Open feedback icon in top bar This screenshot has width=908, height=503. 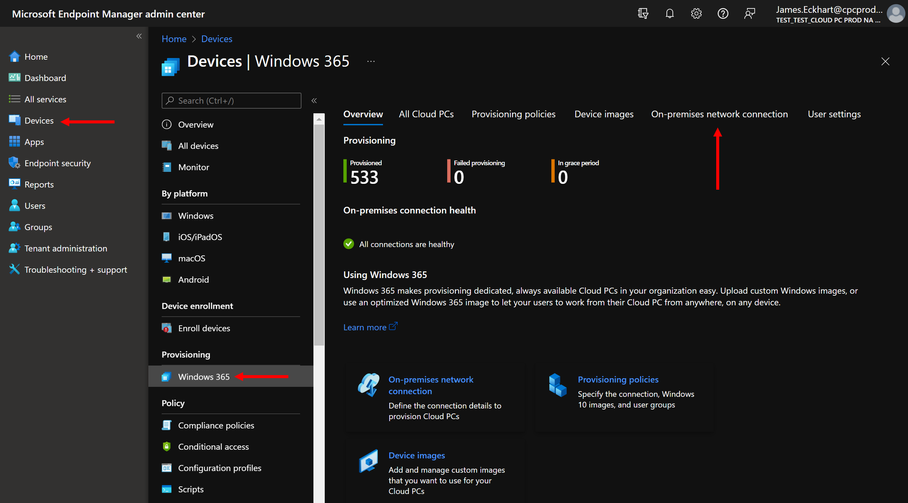[x=749, y=13]
